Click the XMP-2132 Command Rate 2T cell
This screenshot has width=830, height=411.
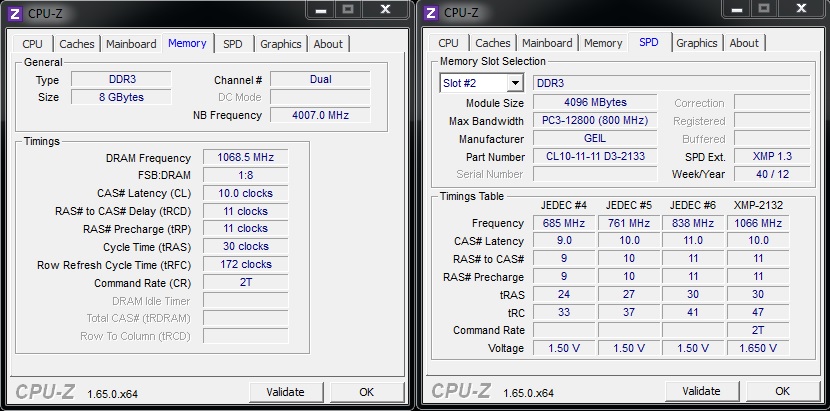(x=758, y=330)
